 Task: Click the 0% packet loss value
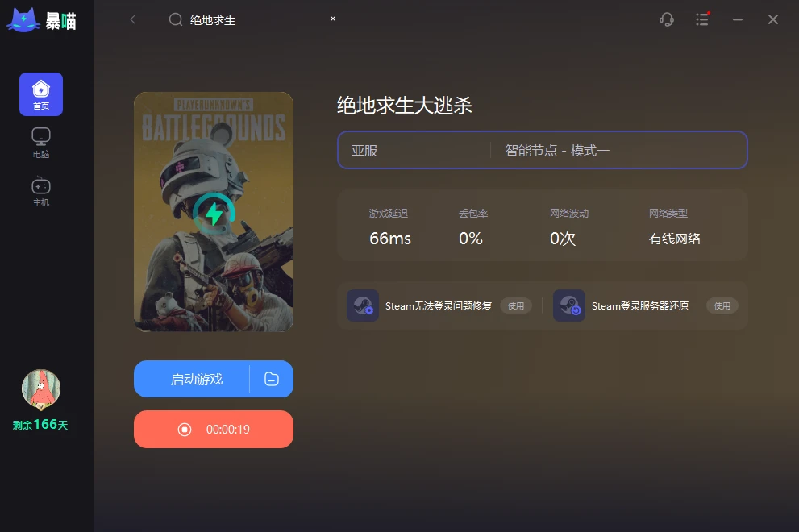470,239
